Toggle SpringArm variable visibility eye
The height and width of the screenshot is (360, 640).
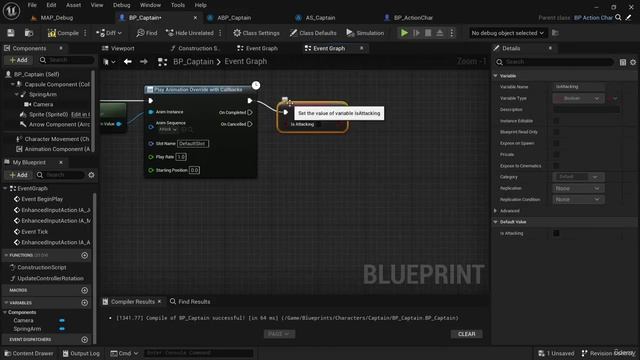click(x=62, y=329)
